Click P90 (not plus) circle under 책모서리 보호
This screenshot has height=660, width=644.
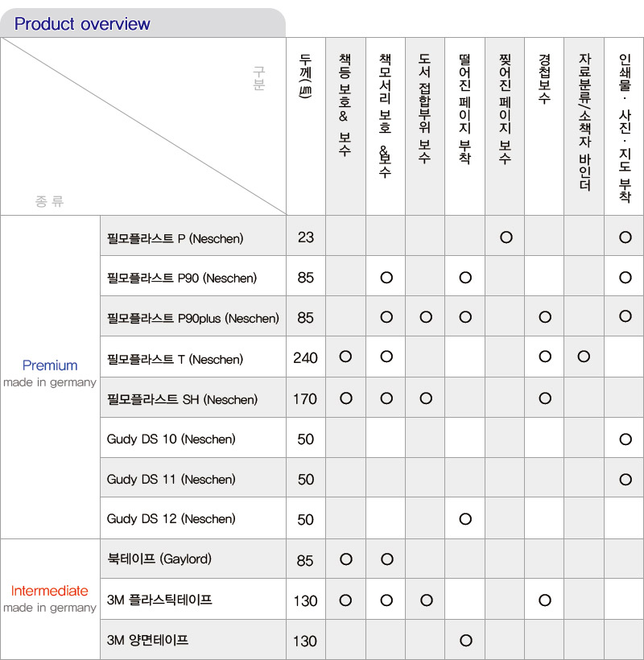click(386, 278)
